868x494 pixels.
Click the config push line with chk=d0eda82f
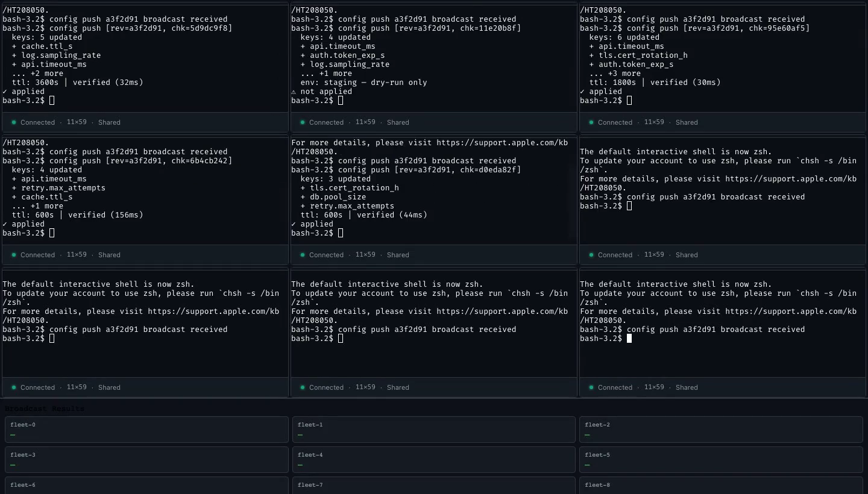pos(406,170)
